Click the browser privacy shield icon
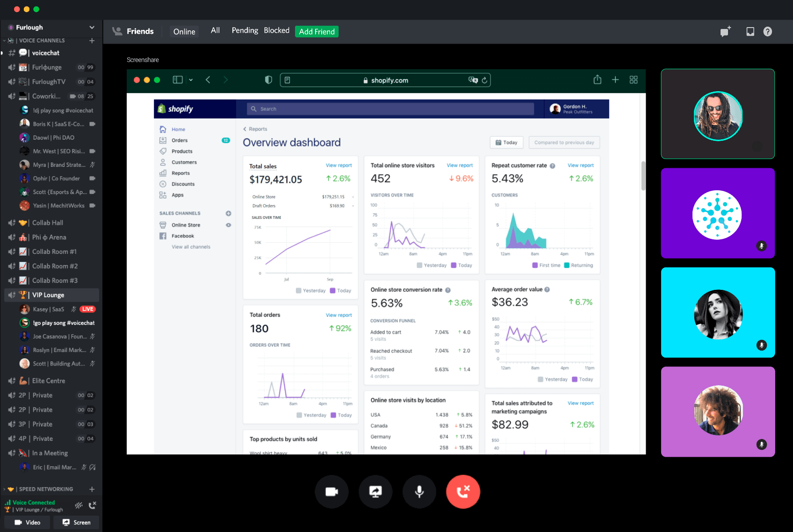 [268, 80]
